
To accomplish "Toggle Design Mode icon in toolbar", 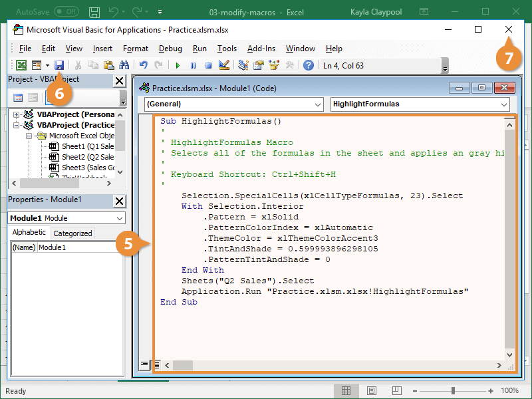I will coord(224,65).
